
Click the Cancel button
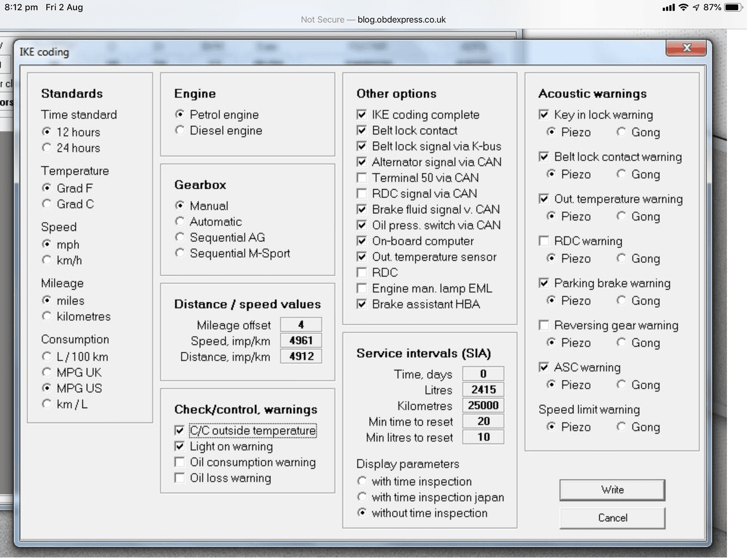(x=613, y=518)
